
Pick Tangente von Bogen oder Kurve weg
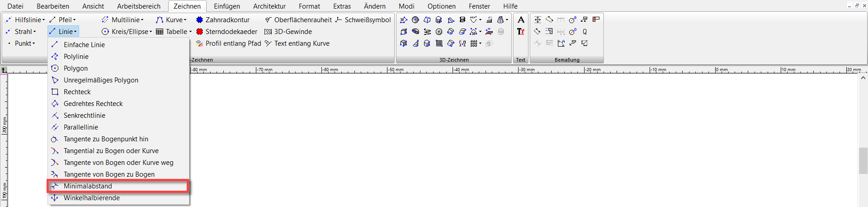point(119,163)
